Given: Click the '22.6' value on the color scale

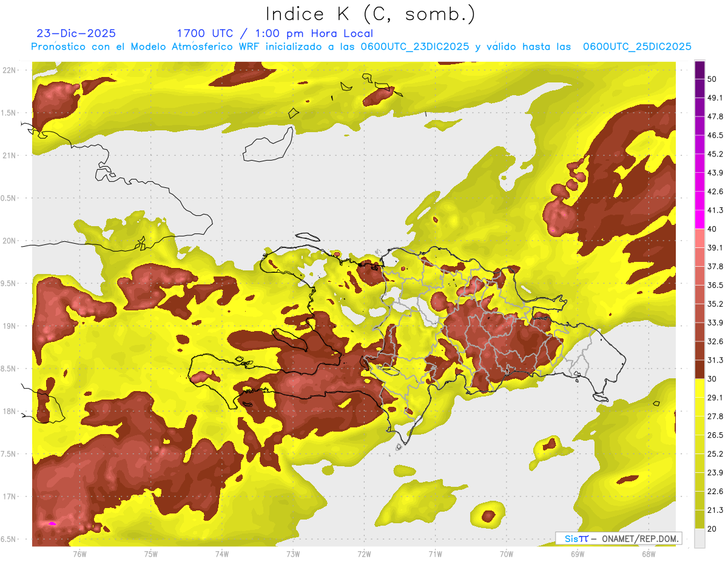Looking at the screenshot, I should tap(715, 491).
